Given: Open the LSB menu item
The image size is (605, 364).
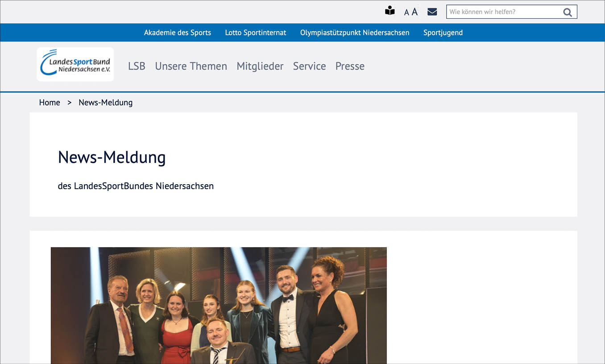Looking at the screenshot, I should (137, 66).
